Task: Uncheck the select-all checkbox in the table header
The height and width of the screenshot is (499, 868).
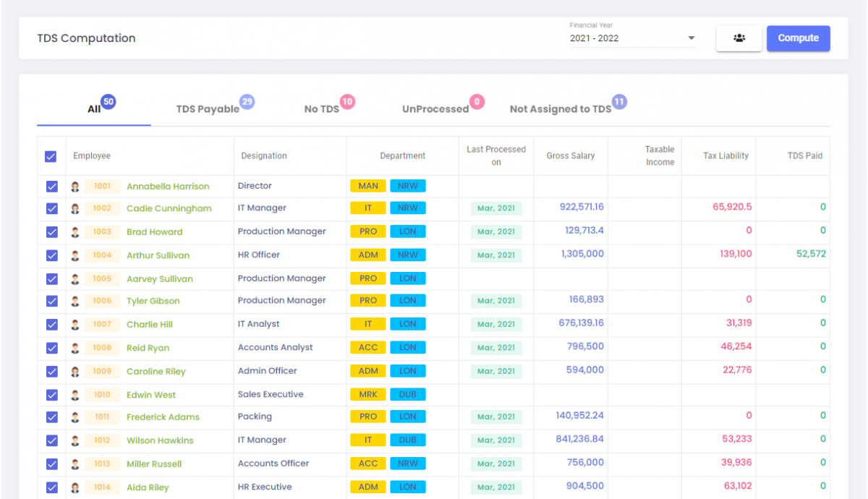Action: pos(51,156)
